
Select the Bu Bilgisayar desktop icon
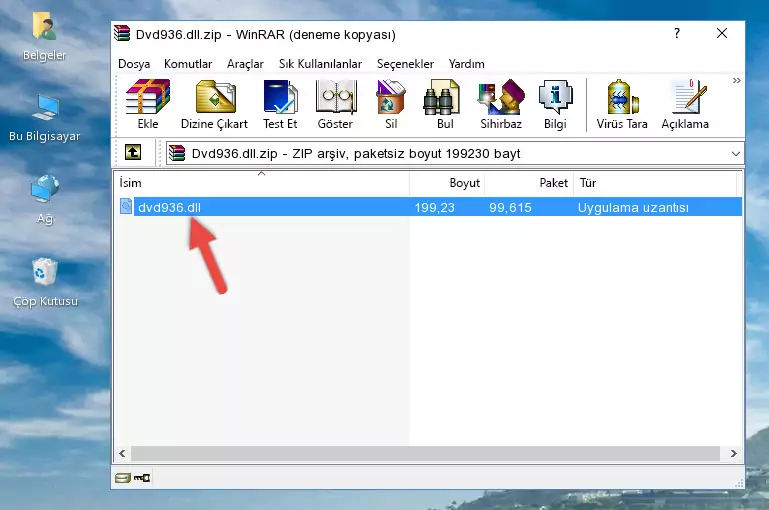tap(45, 118)
